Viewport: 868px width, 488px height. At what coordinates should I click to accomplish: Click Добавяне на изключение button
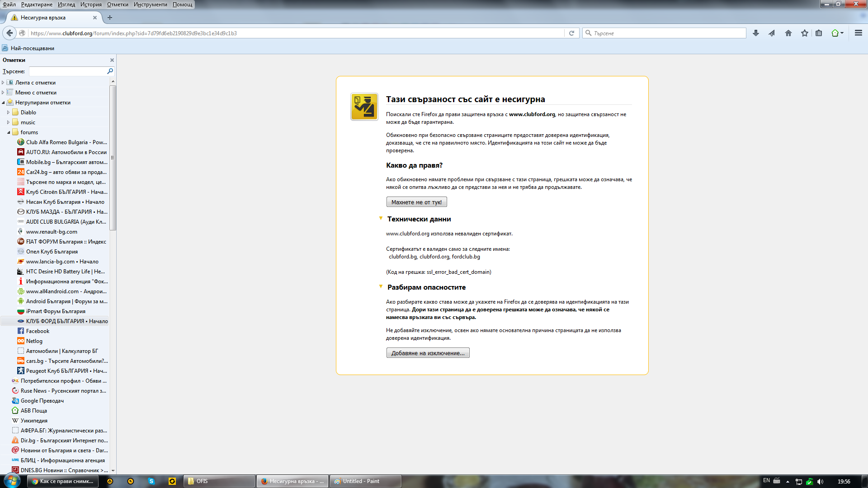428,353
